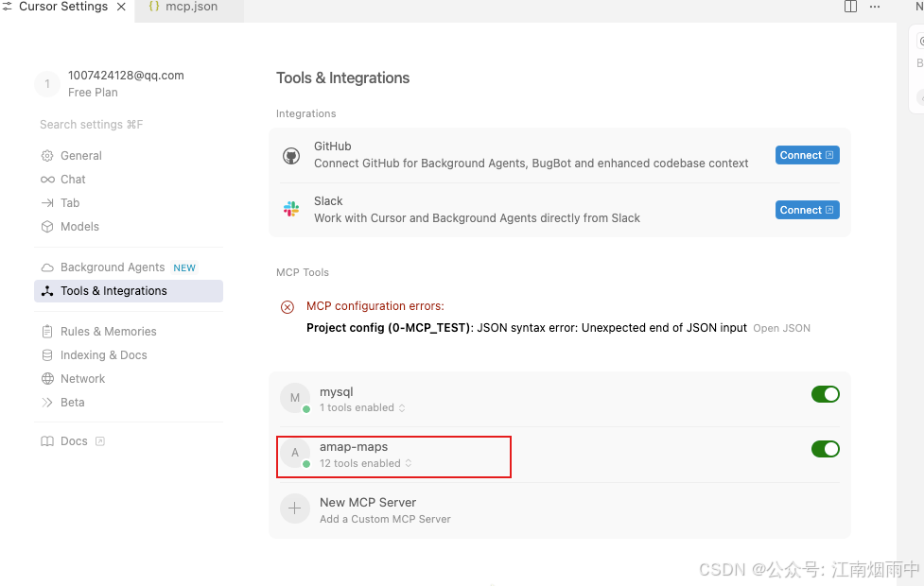Click the NEW badge next to Background Agents

[x=184, y=267]
